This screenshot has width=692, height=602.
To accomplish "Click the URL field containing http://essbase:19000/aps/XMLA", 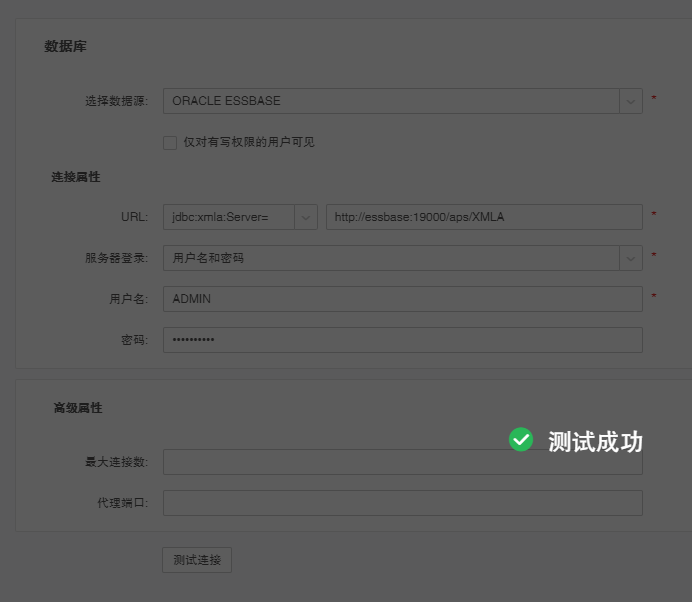I will click(483, 217).
